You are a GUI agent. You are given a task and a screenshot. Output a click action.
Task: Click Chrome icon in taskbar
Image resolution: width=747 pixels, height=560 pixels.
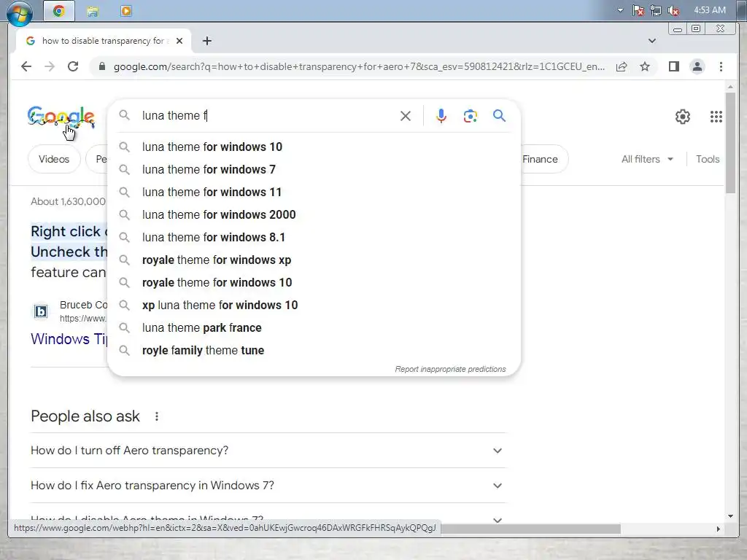[x=58, y=11]
